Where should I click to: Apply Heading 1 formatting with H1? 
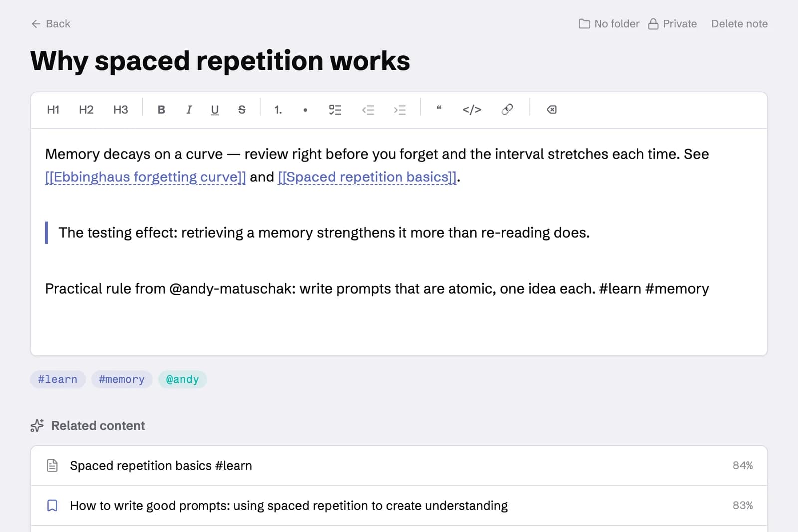[x=53, y=110]
